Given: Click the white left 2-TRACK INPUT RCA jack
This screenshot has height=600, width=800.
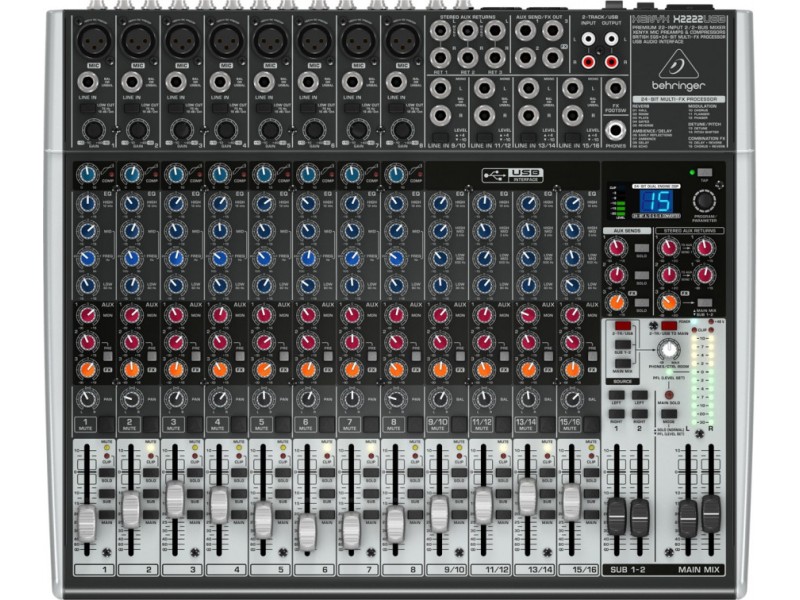Looking at the screenshot, I should [x=588, y=39].
